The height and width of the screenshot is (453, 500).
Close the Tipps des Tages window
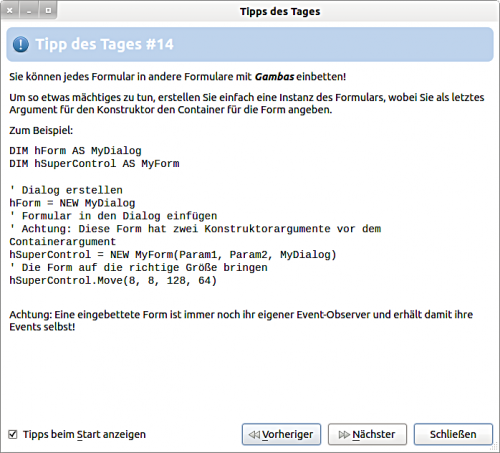pyautogui.click(x=10, y=10)
